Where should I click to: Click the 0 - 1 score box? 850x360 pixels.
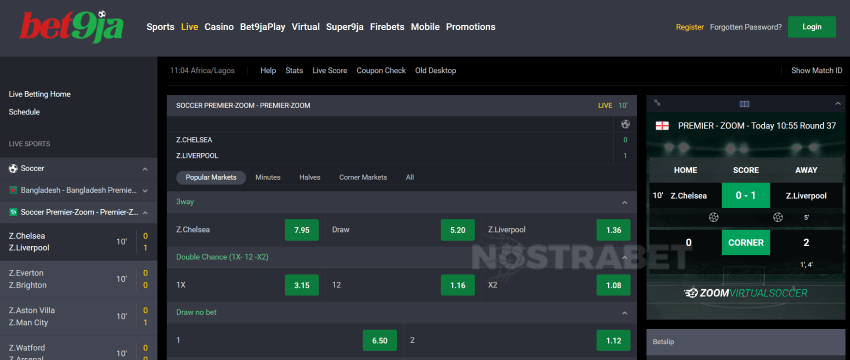coord(746,196)
